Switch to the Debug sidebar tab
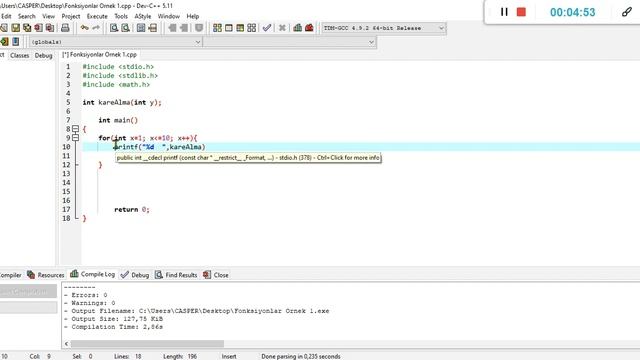 43,55
